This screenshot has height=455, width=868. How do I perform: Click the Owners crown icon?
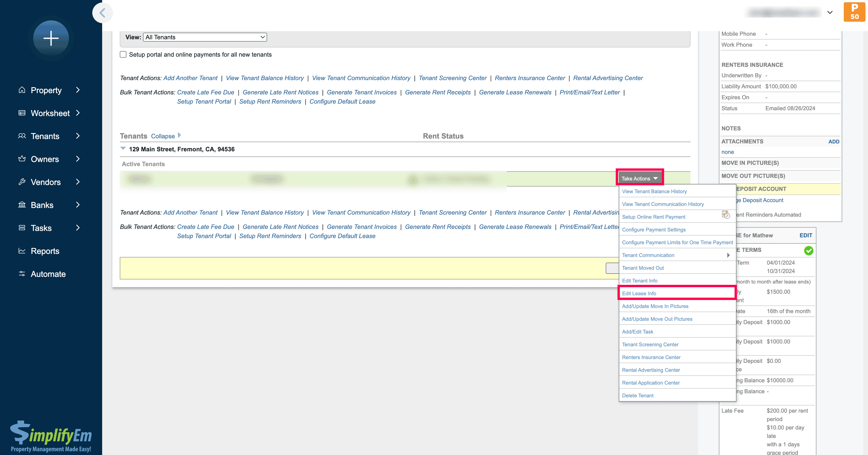[22, 159]
